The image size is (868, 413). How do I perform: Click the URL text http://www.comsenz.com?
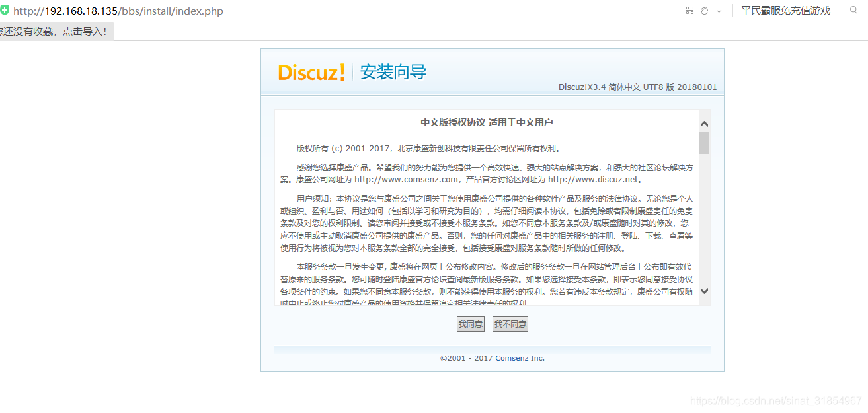point(407,179)
